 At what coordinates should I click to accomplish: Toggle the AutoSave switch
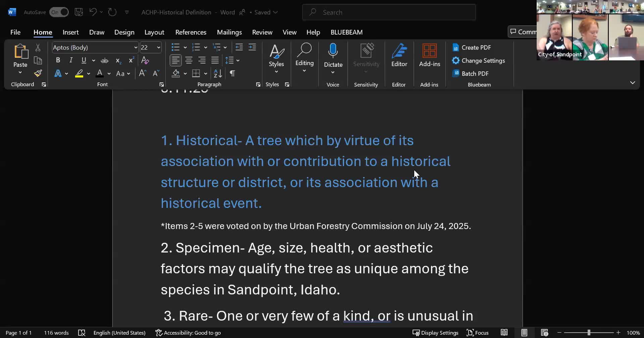(x=59, y=12)
